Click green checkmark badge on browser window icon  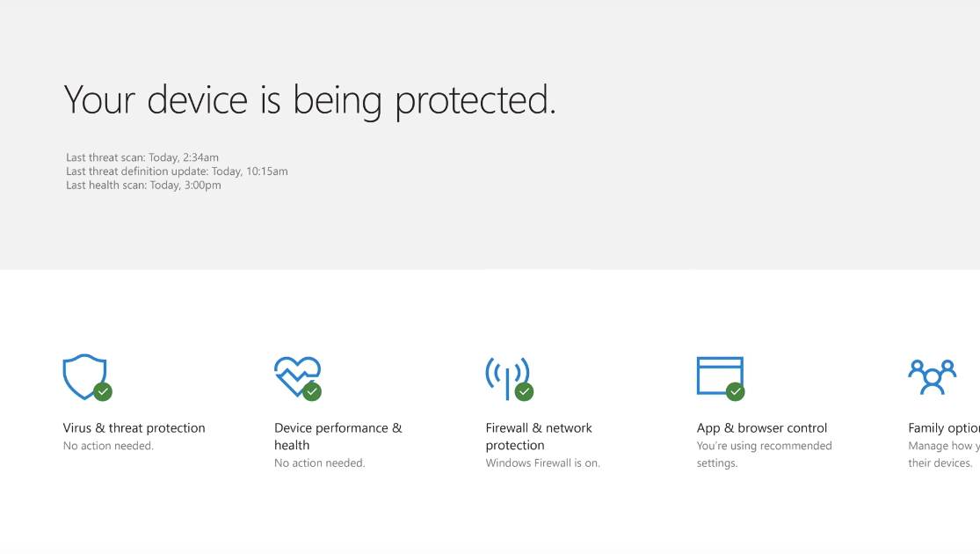[x=736, y=391]
